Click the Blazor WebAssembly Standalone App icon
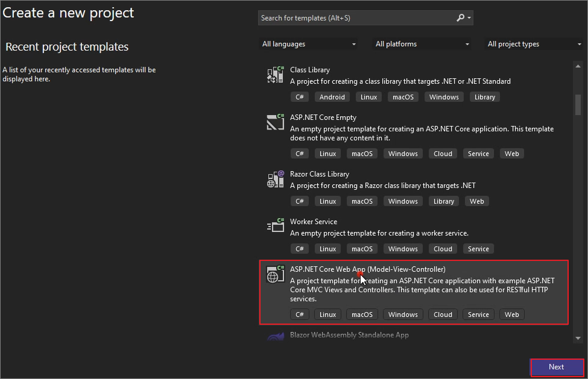588x379 pixels. [x=275, y=335]
